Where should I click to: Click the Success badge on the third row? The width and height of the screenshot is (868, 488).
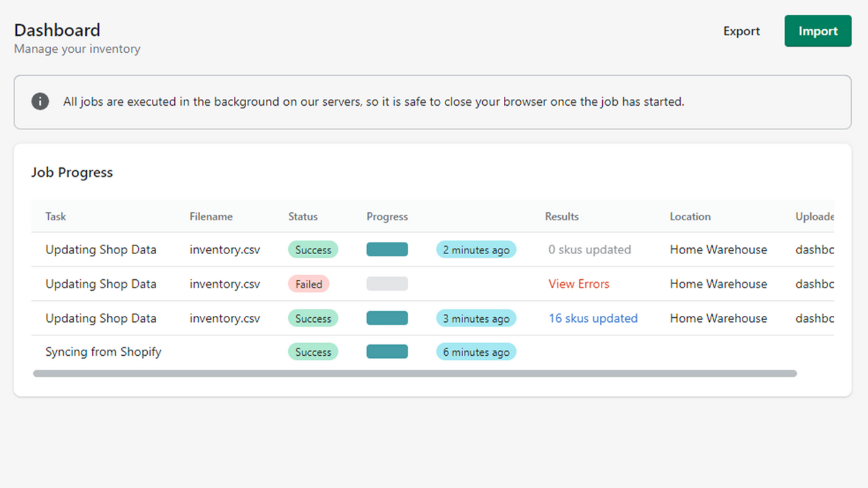coord(313,318)
